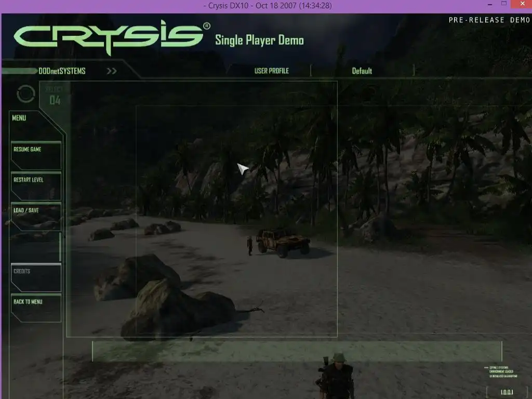Maximize the Crysis DX10 window
Image resolution: width=532 pixels, height=399 pixels.
click(504, 4)
